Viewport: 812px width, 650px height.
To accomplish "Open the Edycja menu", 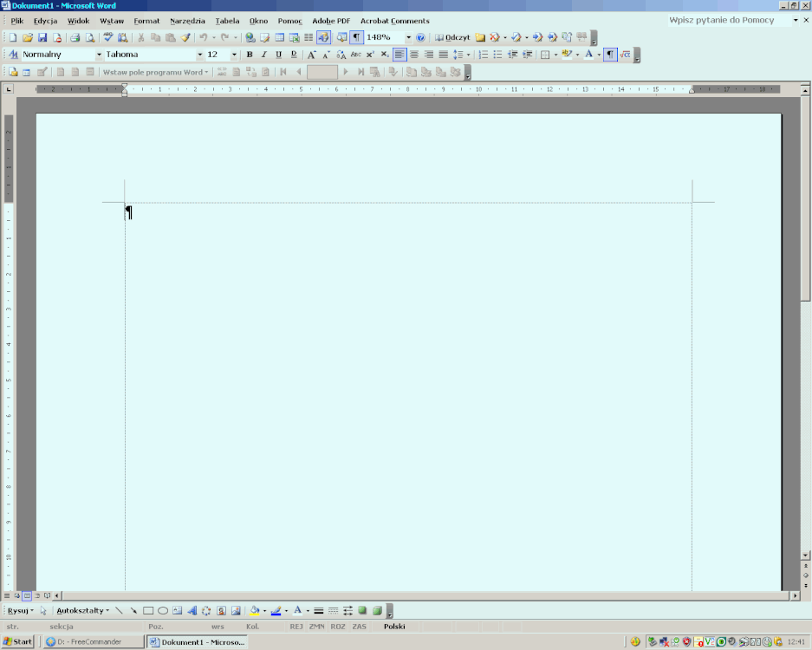I will click(45, 21).
